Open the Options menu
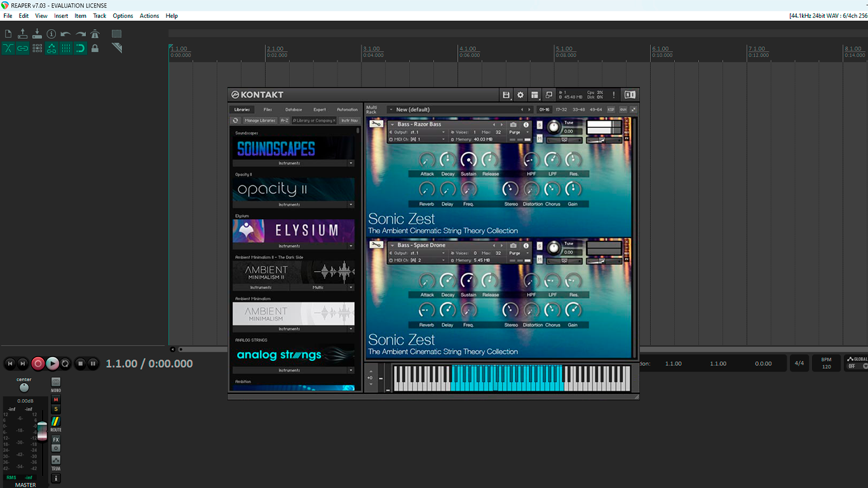This screenshot has width=868, height=488. (123, 16)
